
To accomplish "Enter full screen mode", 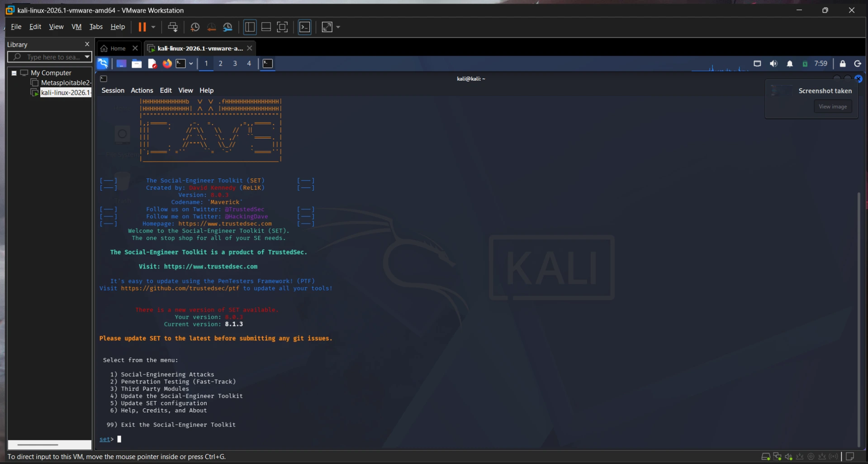I will 282,27.
